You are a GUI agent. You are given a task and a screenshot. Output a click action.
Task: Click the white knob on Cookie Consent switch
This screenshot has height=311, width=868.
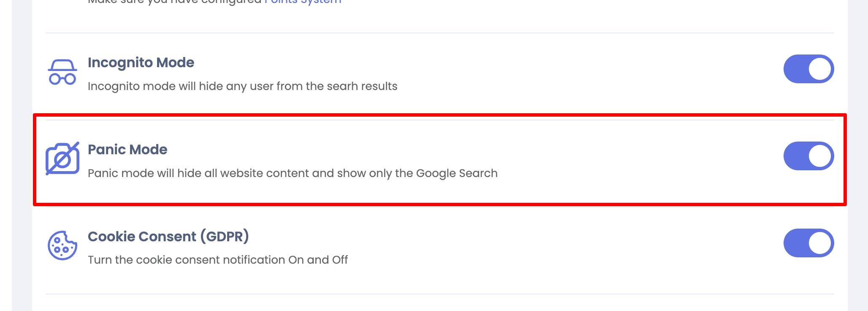pyautogui.click(x=820, y=243)
